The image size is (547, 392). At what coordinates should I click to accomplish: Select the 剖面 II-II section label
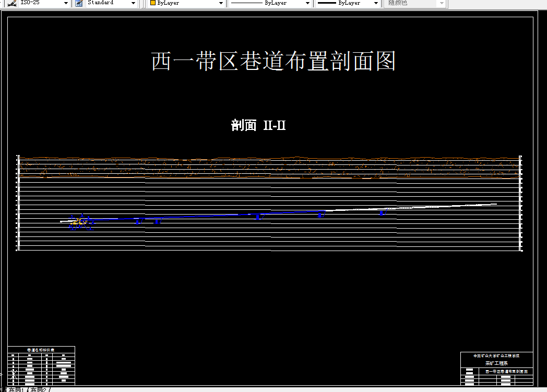tap(258, 125)
